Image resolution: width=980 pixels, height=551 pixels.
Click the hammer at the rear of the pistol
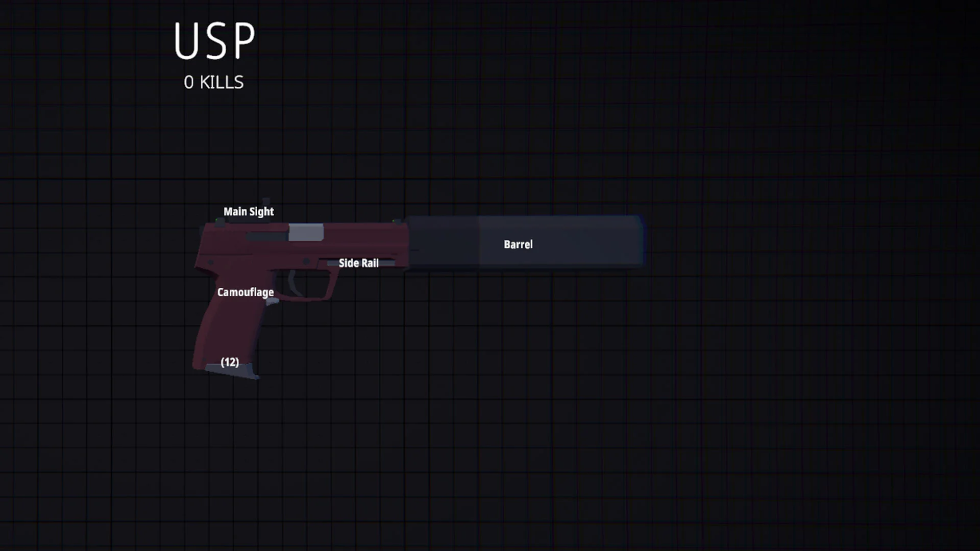[x=201, y=229]
